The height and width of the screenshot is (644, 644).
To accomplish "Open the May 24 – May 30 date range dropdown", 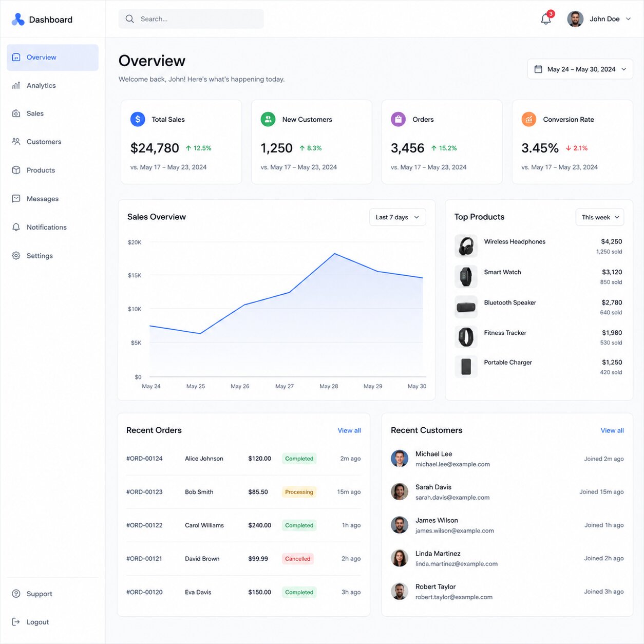I will pos(580,69).
